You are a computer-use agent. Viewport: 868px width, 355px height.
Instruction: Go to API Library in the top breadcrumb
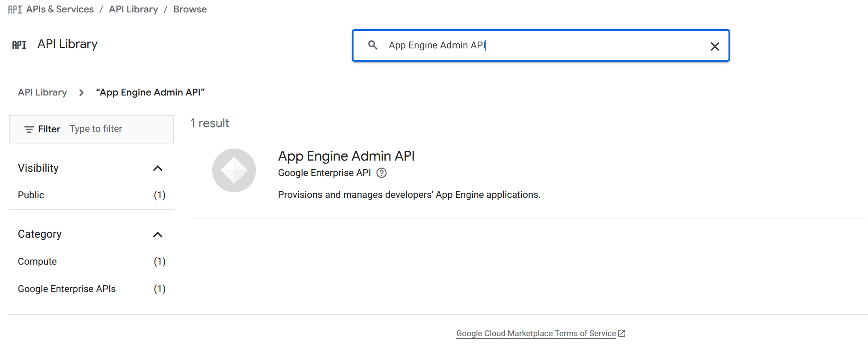(134, 9)
